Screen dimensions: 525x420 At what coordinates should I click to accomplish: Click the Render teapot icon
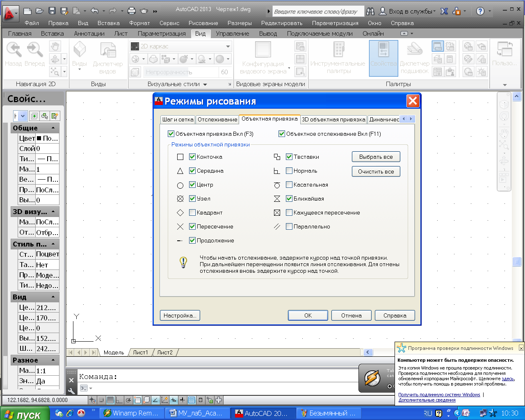point(144,11)
